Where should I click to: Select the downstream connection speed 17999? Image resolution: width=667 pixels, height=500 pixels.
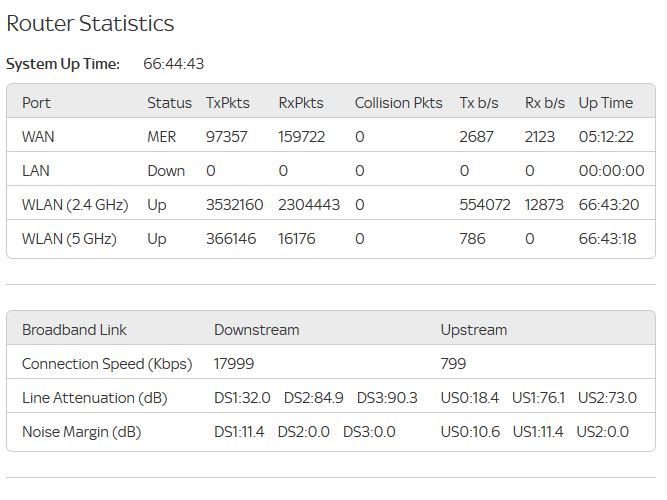pos(234,364)
